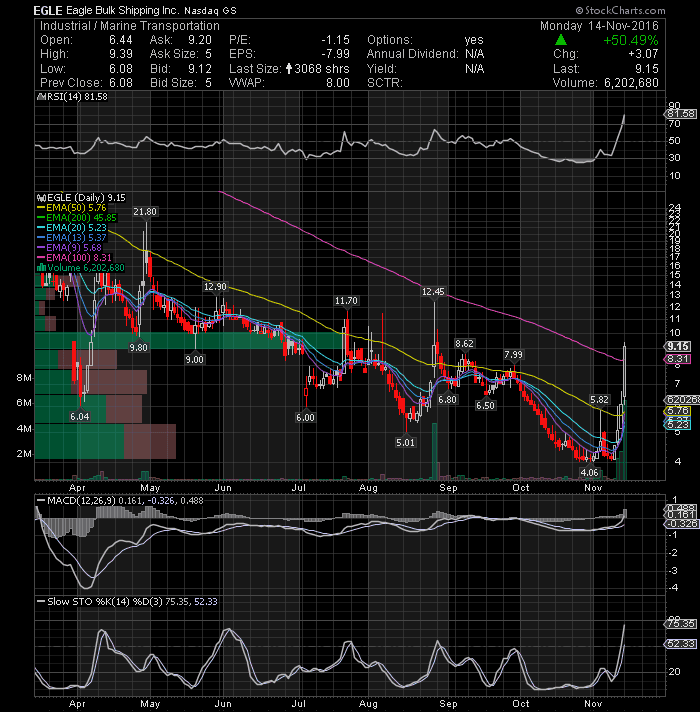This screenshot has width=700, height=712.
Task: Click the EMA(13) 5.37 legend entry
Action: [x=72, y=237]
